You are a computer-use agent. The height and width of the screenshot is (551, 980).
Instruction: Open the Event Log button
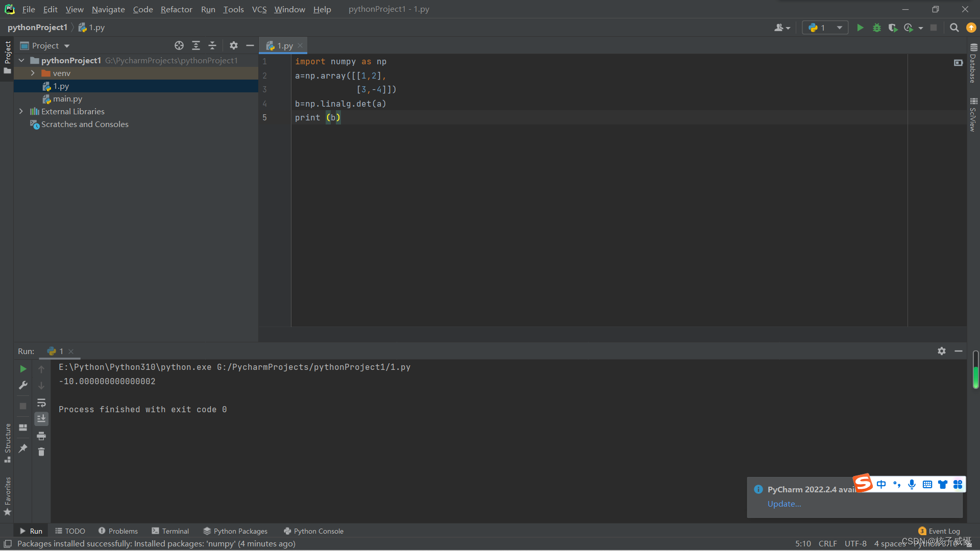coord(939,531)
